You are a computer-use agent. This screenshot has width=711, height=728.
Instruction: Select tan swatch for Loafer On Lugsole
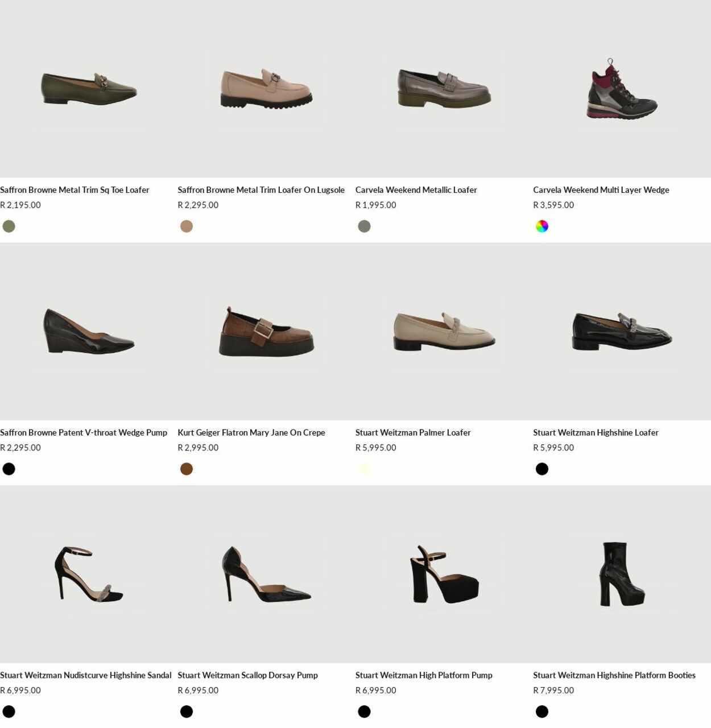(187, 226)
